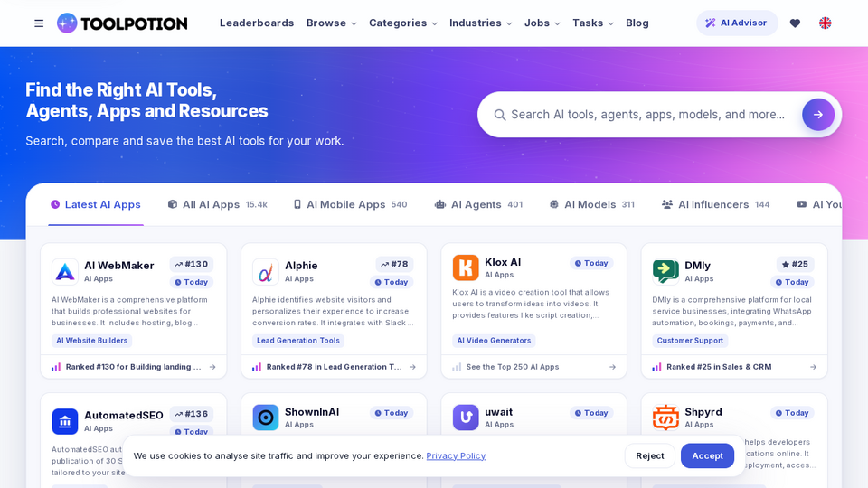Click arrow on See the Top 250 row

tap(612, 367)
